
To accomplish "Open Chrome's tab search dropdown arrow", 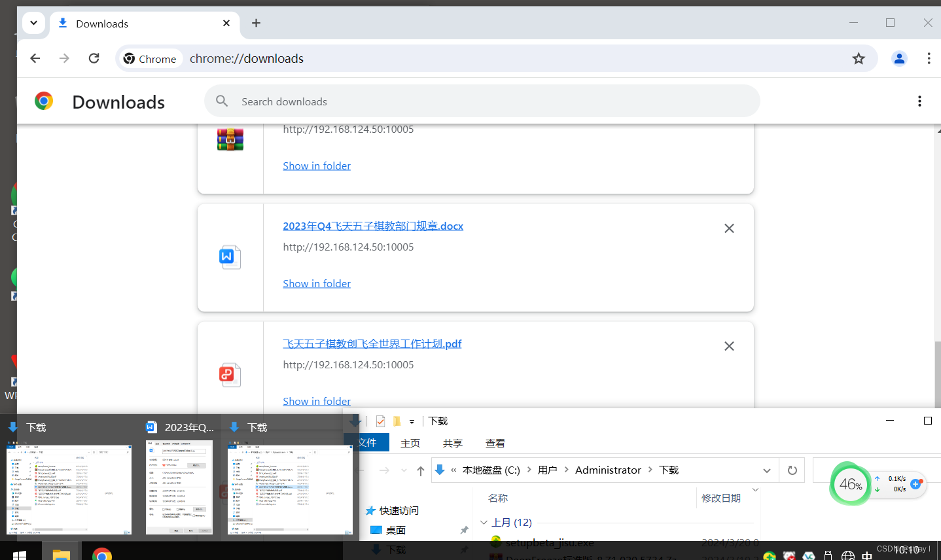I will [33, 24].
